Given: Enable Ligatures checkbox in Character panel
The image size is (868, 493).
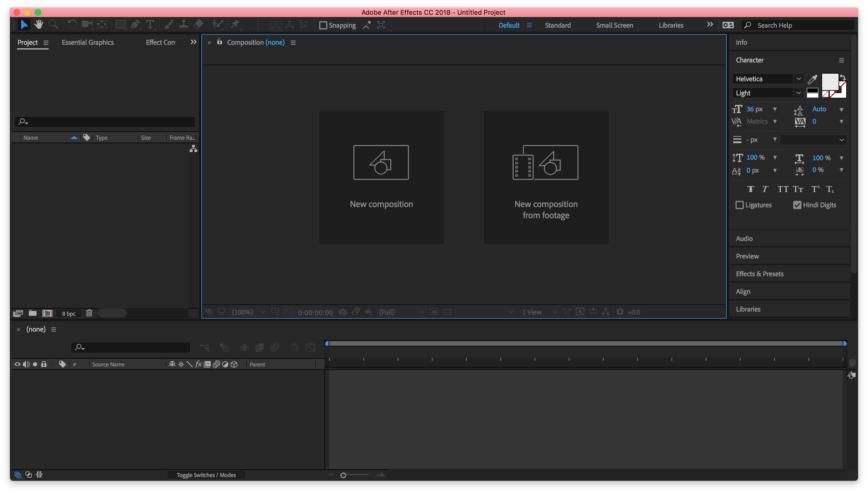Looking at the screenshot, I should [740, 204].
